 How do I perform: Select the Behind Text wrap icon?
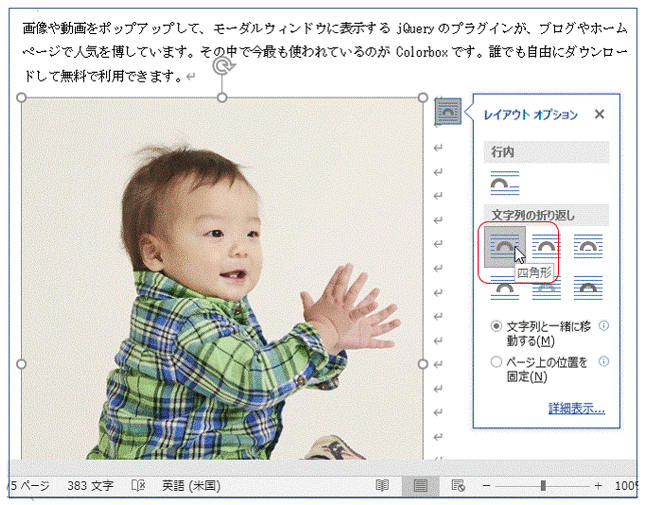click(x=546, y=289)
